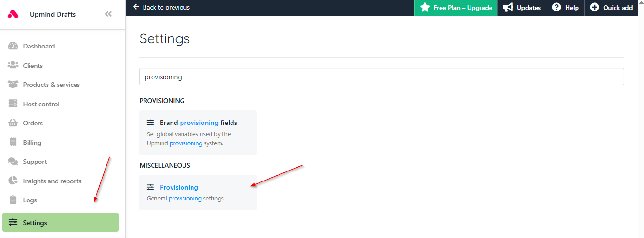Click the Billing receipt icon
Image resolution: width=644 pixels, height=238 pixels.
(x=13, y=143)
